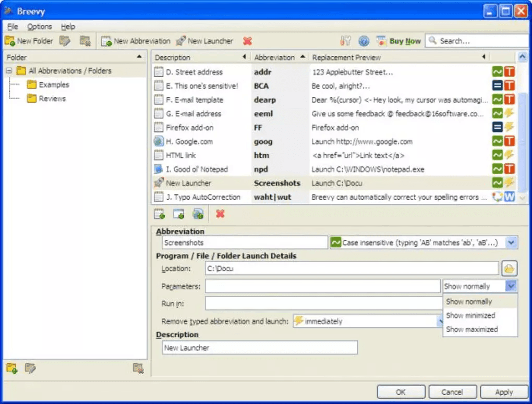Collapse the Replacement Preview column using its arrow
This screenshot has height=404, width=532.
[484, 57]
